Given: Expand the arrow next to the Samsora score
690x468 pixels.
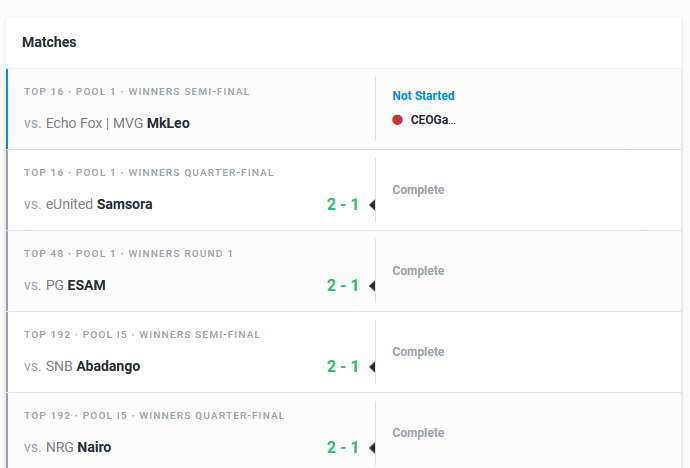Looking at the screenshot, I should coord(372,205).
